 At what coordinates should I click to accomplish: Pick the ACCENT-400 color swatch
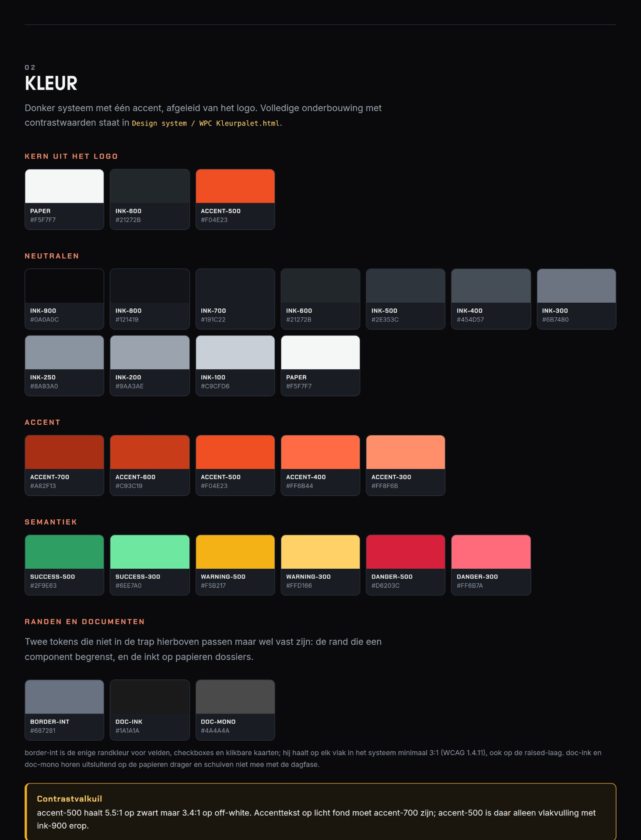[320, 465]
